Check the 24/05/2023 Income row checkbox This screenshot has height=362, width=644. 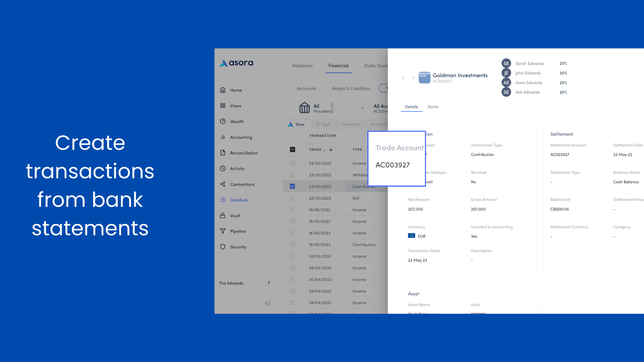[x=292, y=163]
